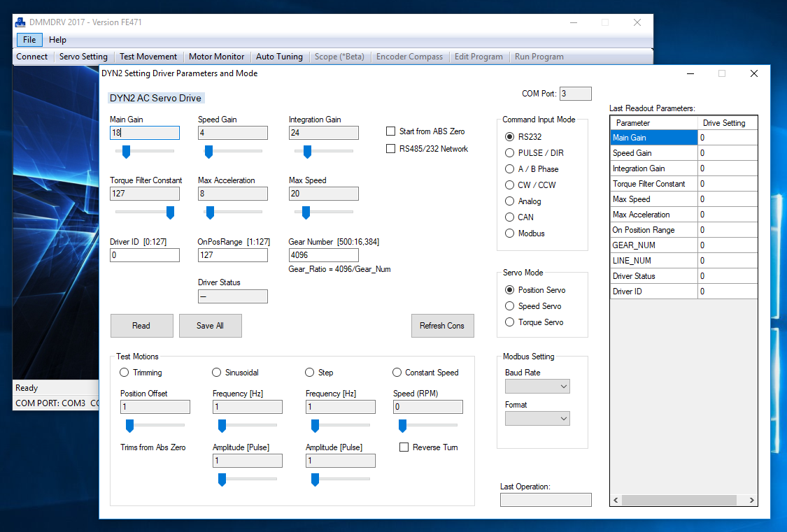The width and height of the screenshot is (787, 532).
Task: Click the Max Speed slider thumb
Action: click(306, 213)
